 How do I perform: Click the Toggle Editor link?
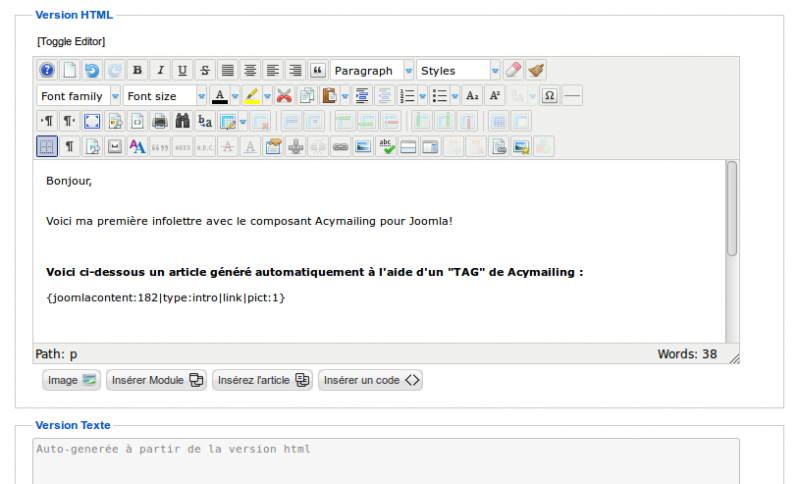[x=71, y=41]
